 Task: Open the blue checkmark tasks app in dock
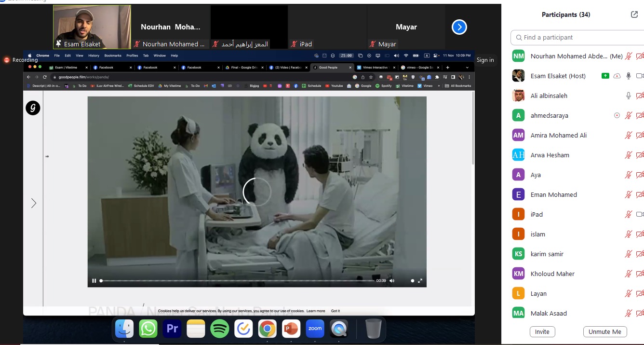[243, 329]
